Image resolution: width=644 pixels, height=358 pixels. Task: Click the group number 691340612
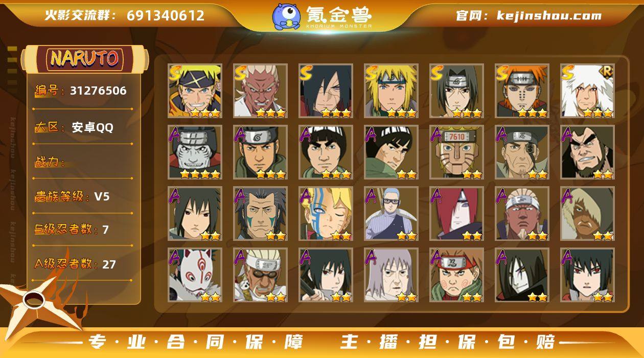[166, 15]
